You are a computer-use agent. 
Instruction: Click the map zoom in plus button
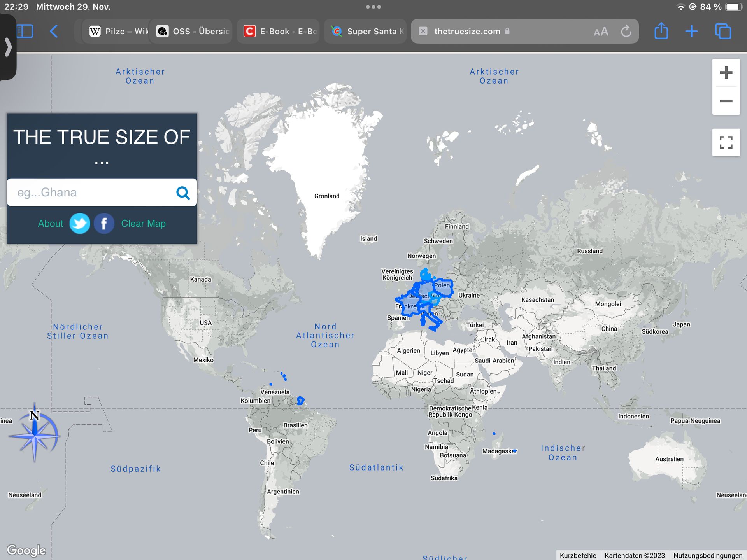click(x=726, y=73)
